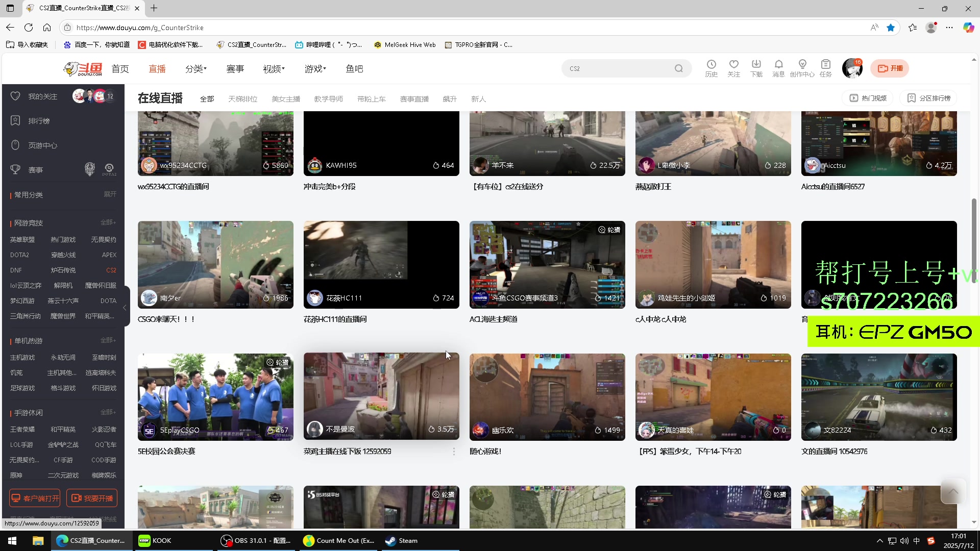Click the 分区排行榜 button

[x=929, y=98]
